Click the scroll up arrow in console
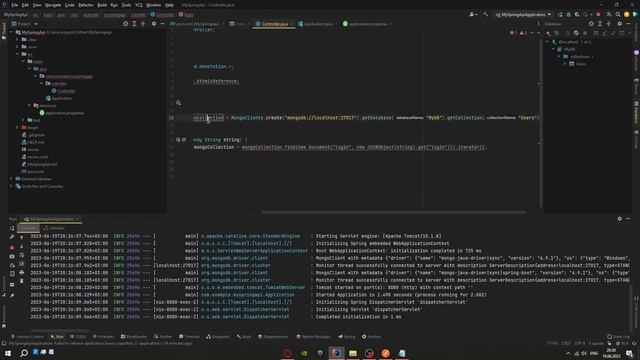 (22, 238)
